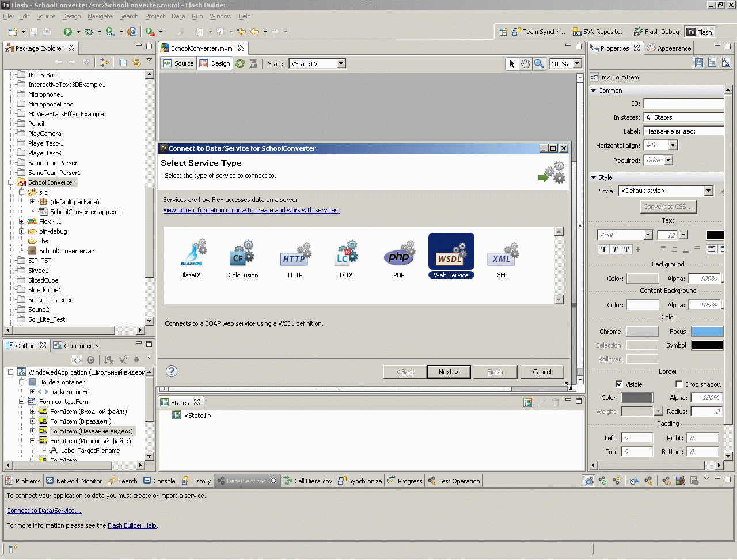
Task: Select FormItem (В раздел:) in Outline
Action: pyautogui.click(x=81, y=421)
